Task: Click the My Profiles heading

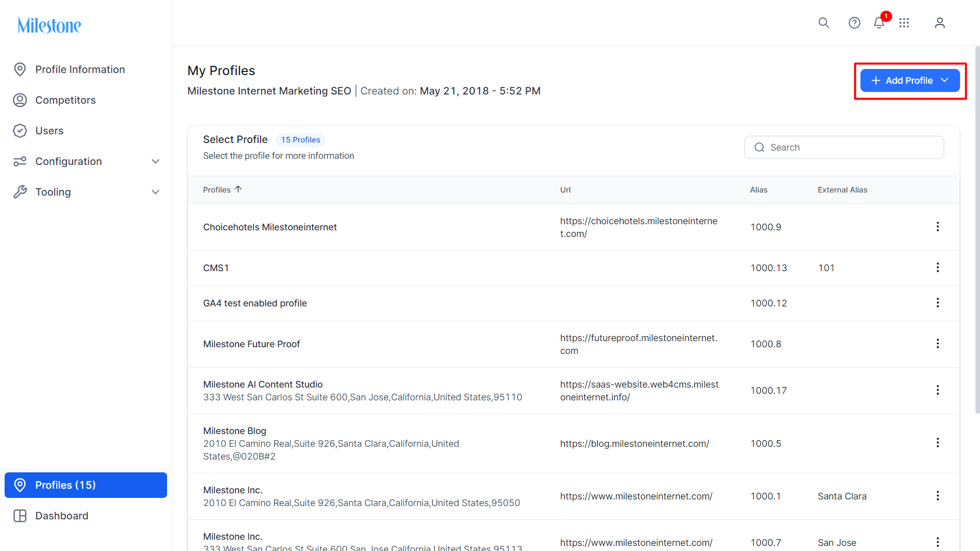Action: pos(221,70)
